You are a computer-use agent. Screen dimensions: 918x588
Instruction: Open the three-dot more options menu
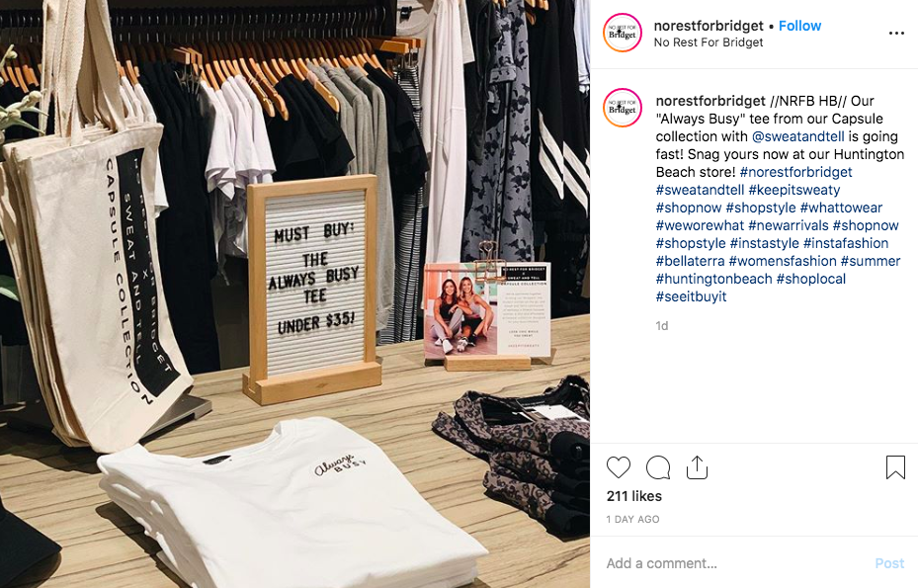point(896,34)
